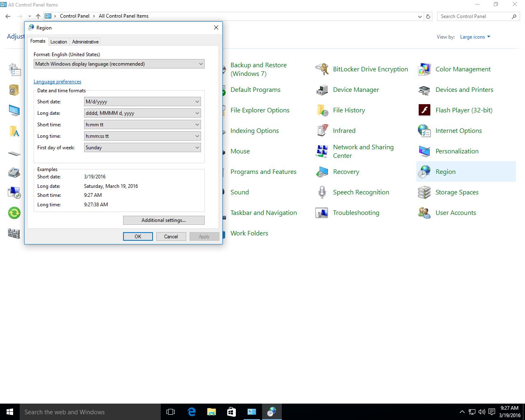Open Network and Sharing Center icon

tap(322, 151)
